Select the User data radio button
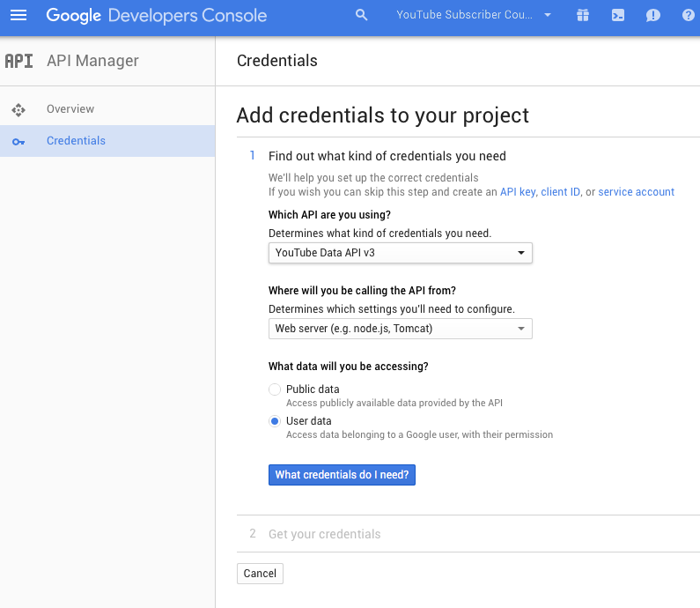The image size is (700, 608). click(275, 421)
